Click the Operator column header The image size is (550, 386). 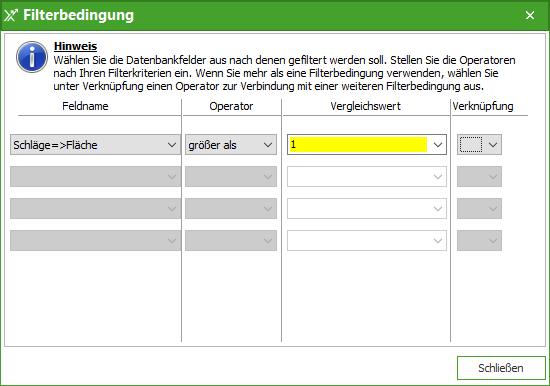(x=231, y=106)
